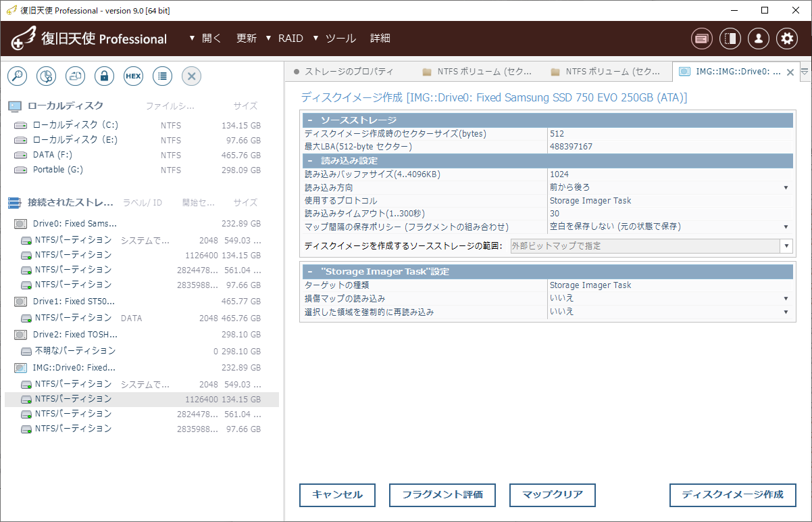Collapse the ソースストレージ section

click(310, 120)
